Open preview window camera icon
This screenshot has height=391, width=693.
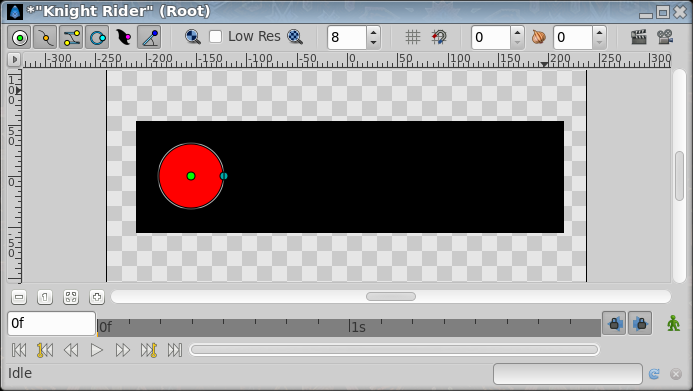click(x=665, y=37)
